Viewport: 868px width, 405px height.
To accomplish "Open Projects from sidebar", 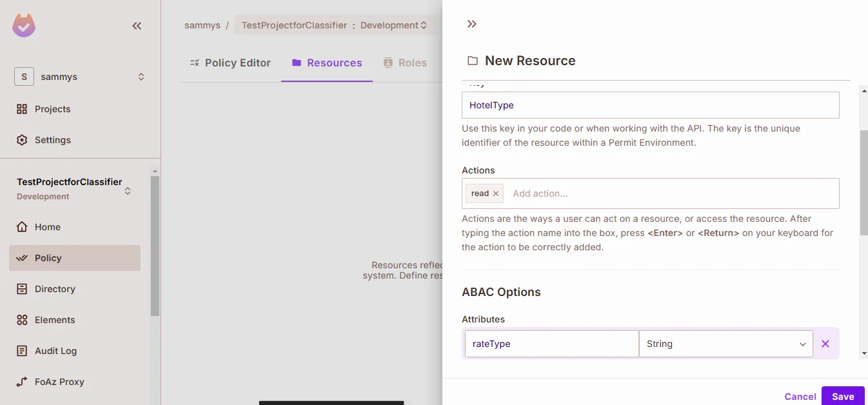I will click(52, 109).
